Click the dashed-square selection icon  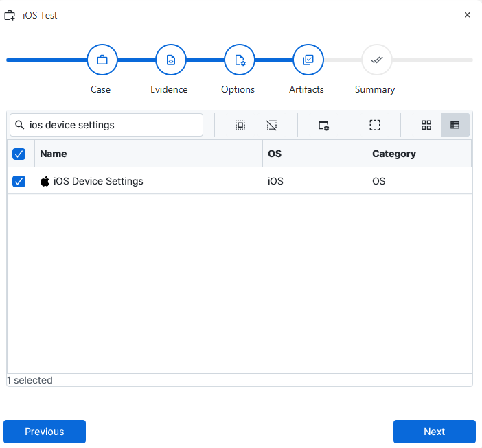[375, 125]
